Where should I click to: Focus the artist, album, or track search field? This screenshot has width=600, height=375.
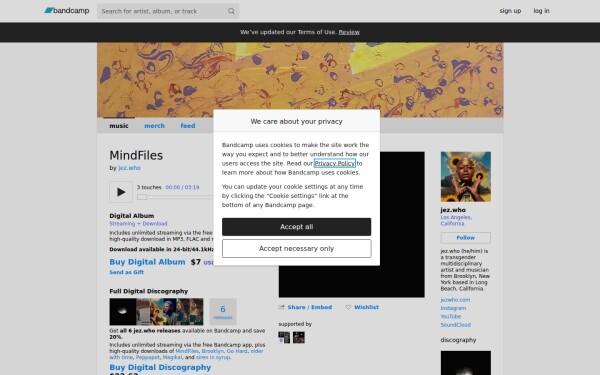coord(168,11)
